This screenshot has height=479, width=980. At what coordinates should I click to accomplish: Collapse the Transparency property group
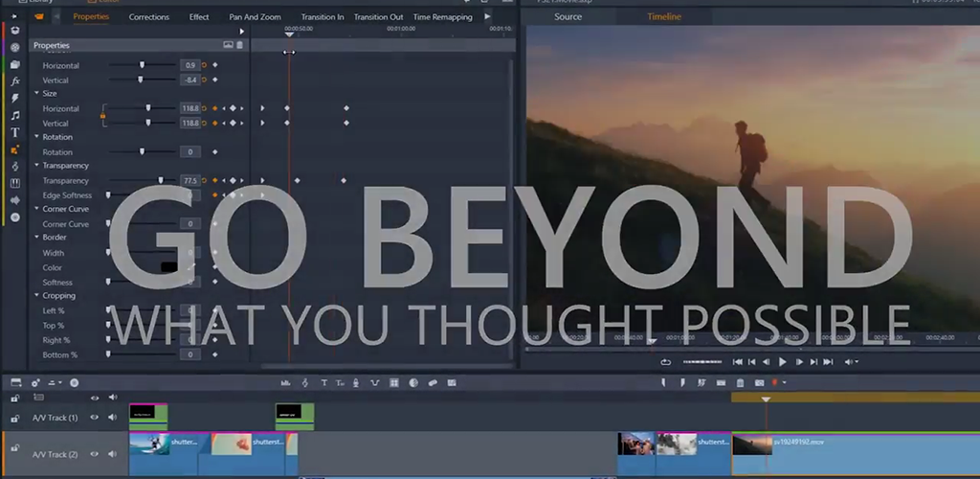point(37,166)
